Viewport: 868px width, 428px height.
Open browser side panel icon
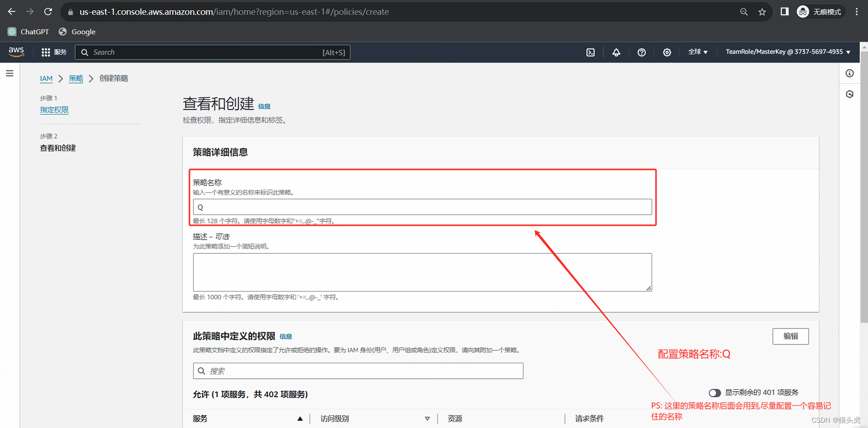point(784,12)
